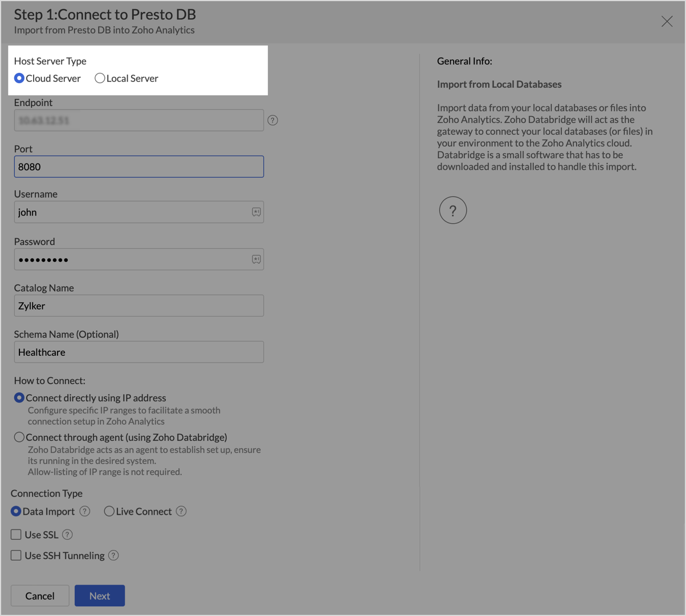This screenshot has height=616, width=686.
Task: Enable the Use SSH Tunneling checkbox
Action: 16,555
